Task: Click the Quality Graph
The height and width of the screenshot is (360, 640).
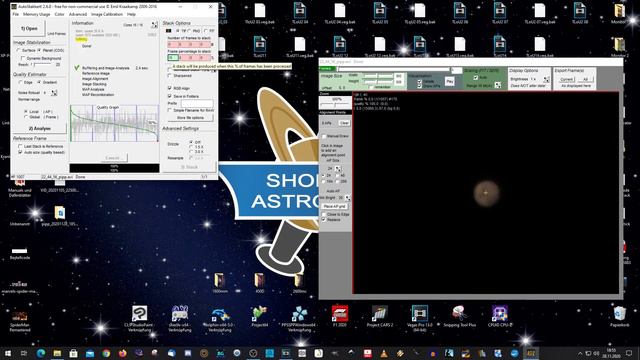Action: pyautogui.click(x=114, y=123)
